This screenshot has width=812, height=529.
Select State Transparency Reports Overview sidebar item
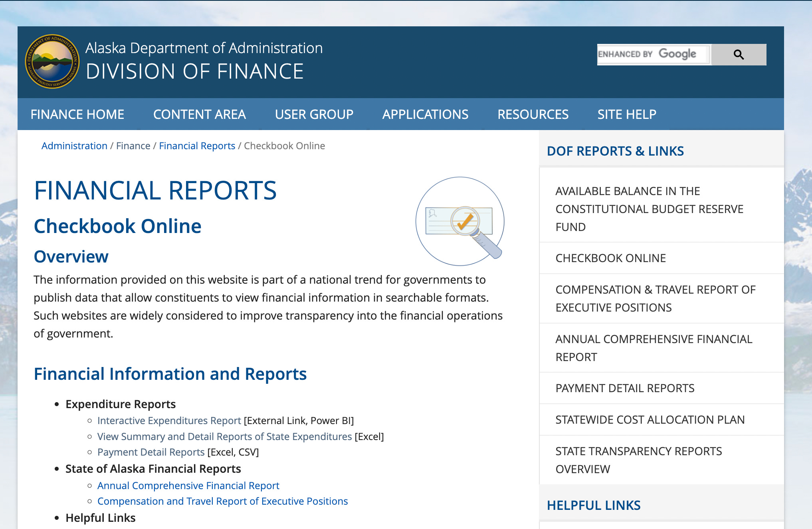point(661,460)
